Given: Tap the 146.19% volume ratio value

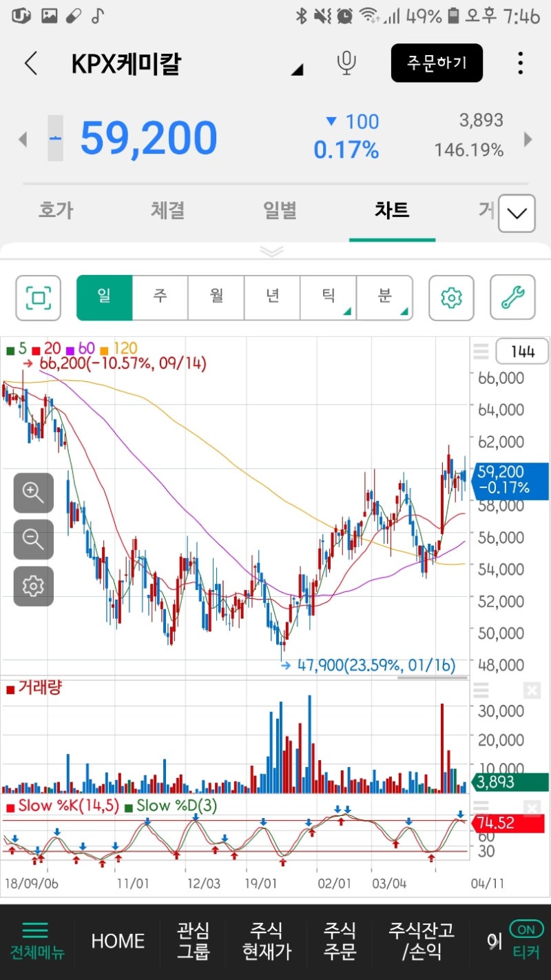Looking at the screenshot, I should (469, 150).
